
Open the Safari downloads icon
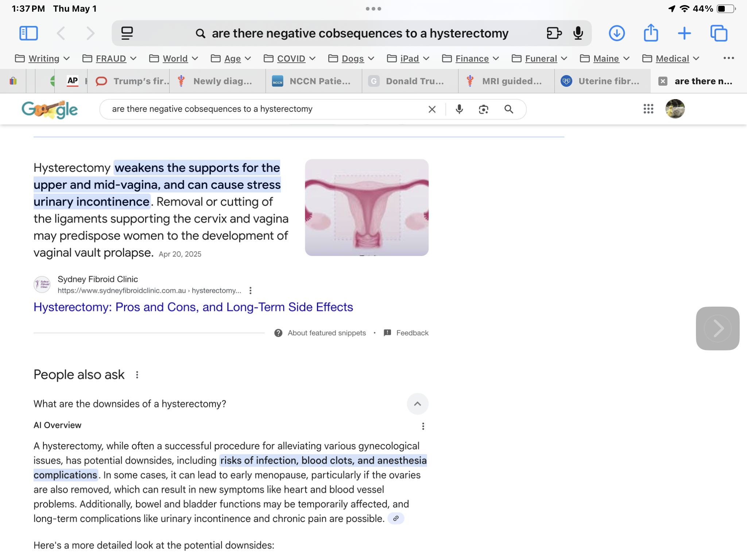(x=616, y=33)
